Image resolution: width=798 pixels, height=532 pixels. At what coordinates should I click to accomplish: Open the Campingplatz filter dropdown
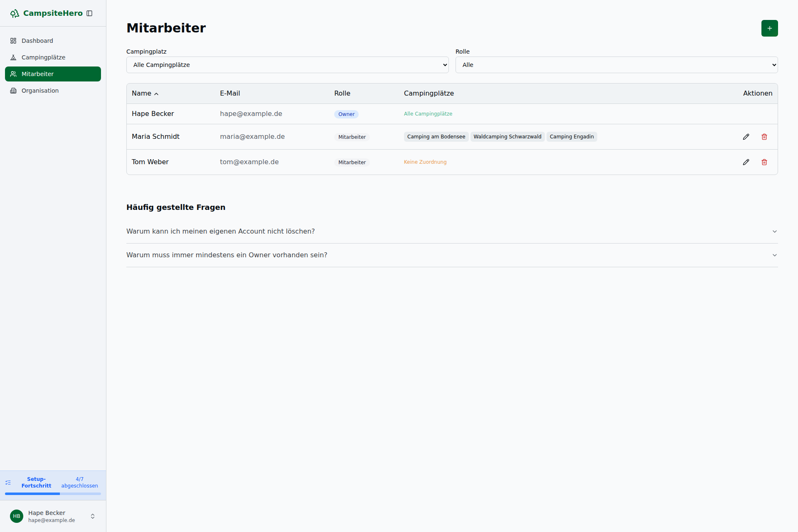288,65
